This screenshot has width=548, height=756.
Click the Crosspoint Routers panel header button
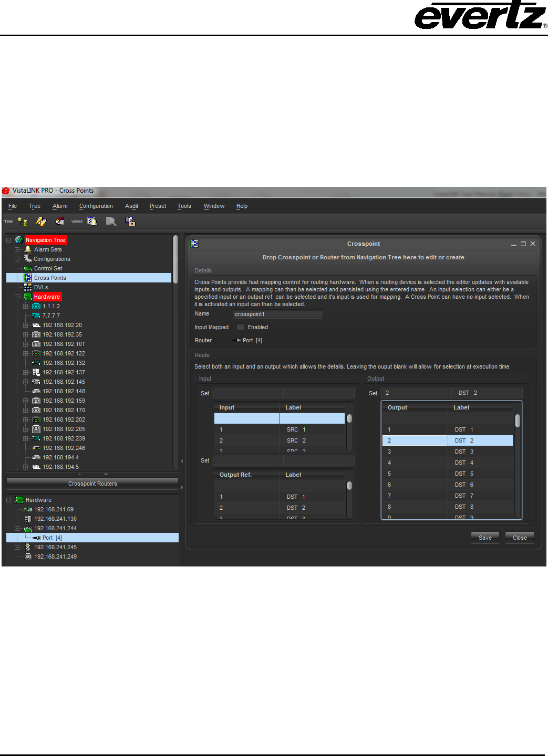point(92,484)
